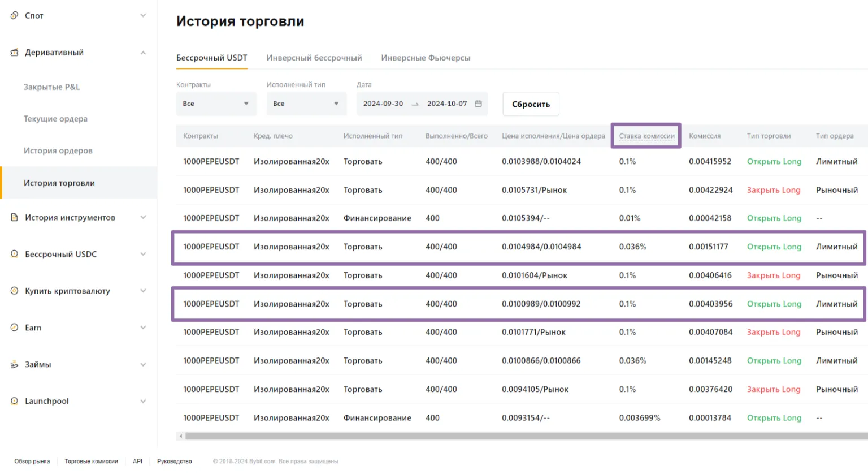Image resolution: width=868 pixels, height=474 pixels.
Task: Click the horizontal scrollbar below the table
Action: coord(509,436)
